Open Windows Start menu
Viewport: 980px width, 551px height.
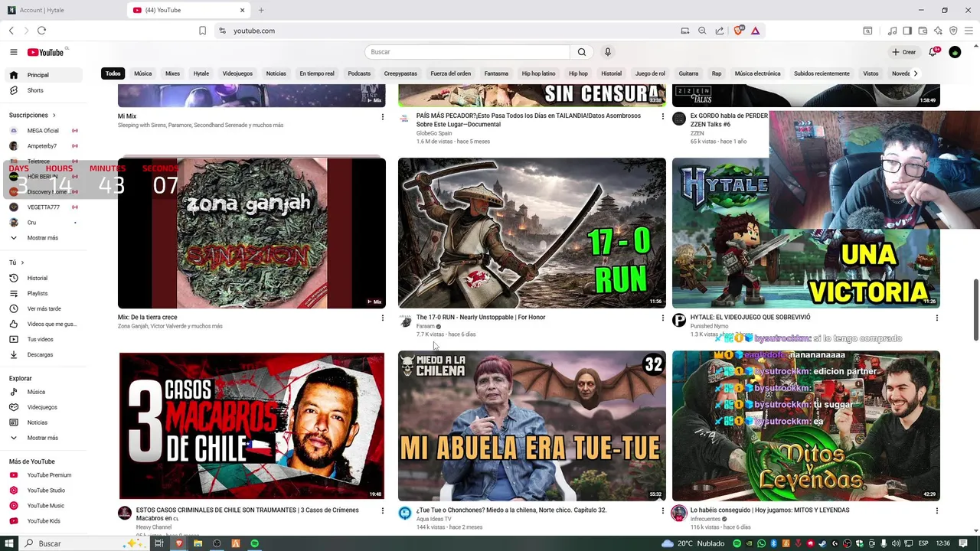[x=9, y=543]
